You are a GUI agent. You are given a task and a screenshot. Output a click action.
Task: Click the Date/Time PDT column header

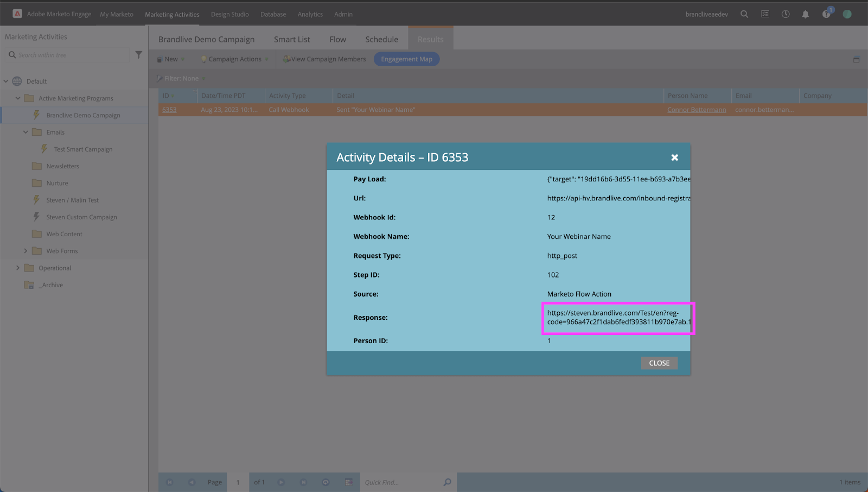231,96
